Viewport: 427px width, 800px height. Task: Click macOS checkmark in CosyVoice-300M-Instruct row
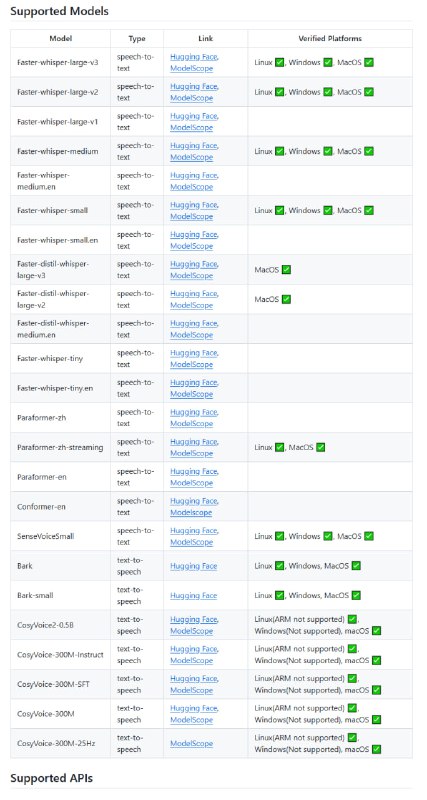tap(376, 661)
